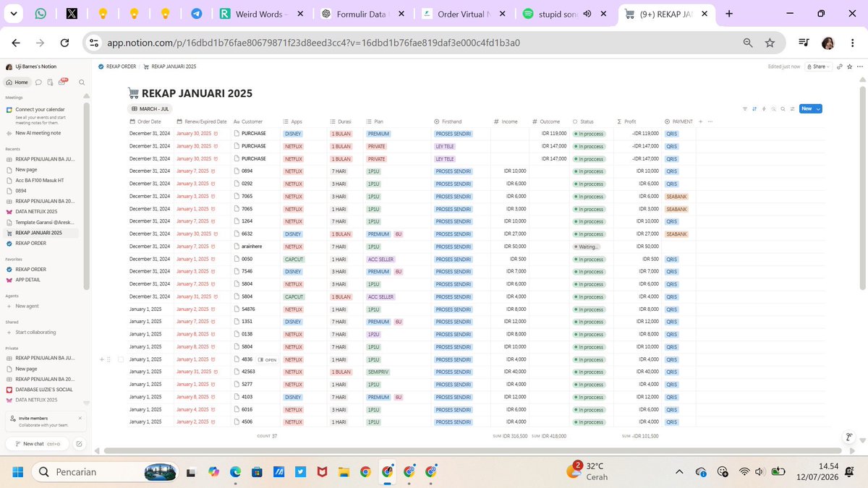868x488 pixels.
Task: Star this page as a Notion favorite
Action: pos(849,67)
